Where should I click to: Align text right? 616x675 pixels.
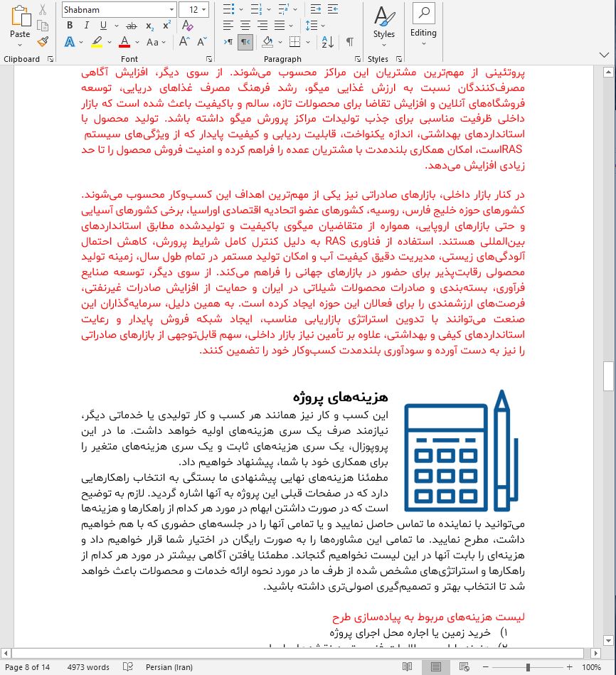pos(262,26)
